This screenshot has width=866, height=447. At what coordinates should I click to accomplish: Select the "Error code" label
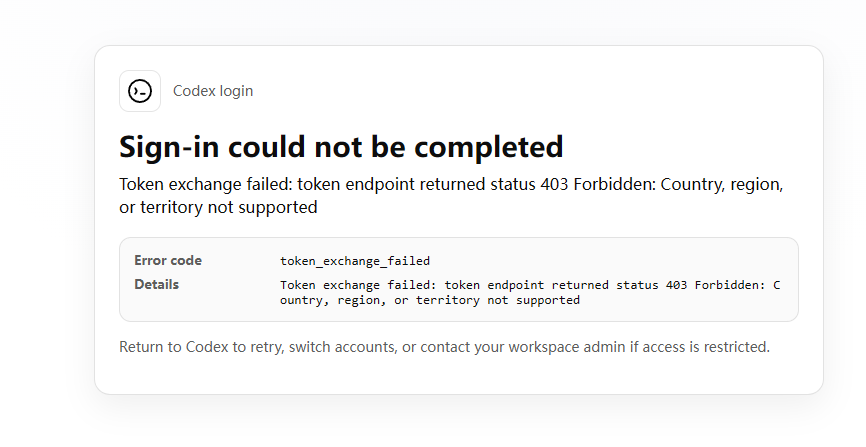(x=168, y=260)
